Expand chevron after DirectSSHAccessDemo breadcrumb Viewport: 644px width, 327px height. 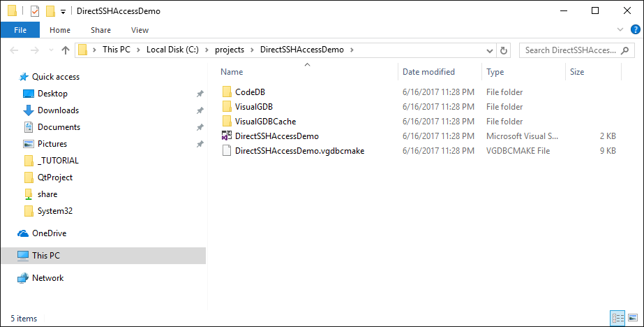tap(352, 50)
